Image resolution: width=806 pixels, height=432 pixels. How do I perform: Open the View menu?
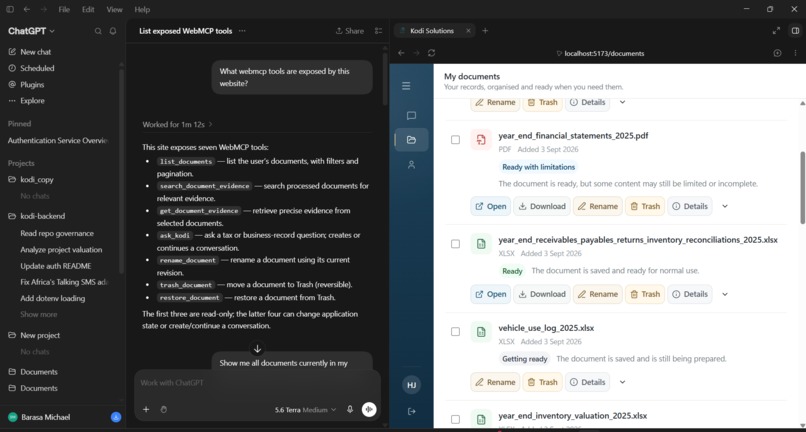coord(114,9)
